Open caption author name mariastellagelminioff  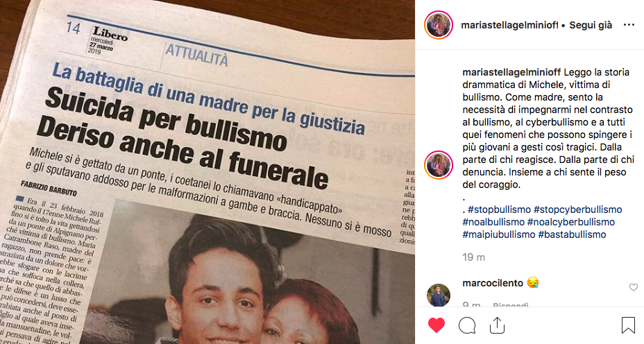[511, 72]
